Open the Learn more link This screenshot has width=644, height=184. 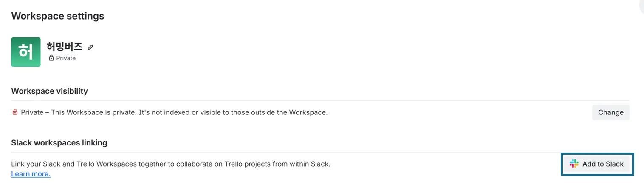[x=31, y=174]
